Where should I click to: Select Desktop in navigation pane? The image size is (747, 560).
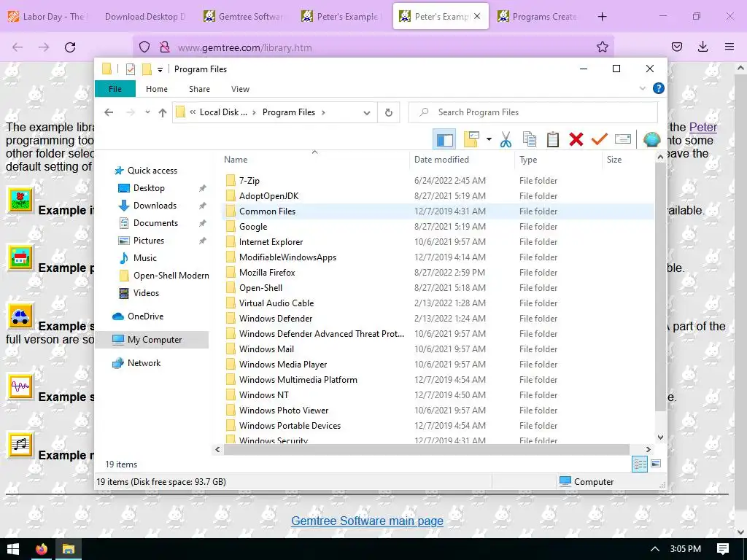click(x=149, y=188)
